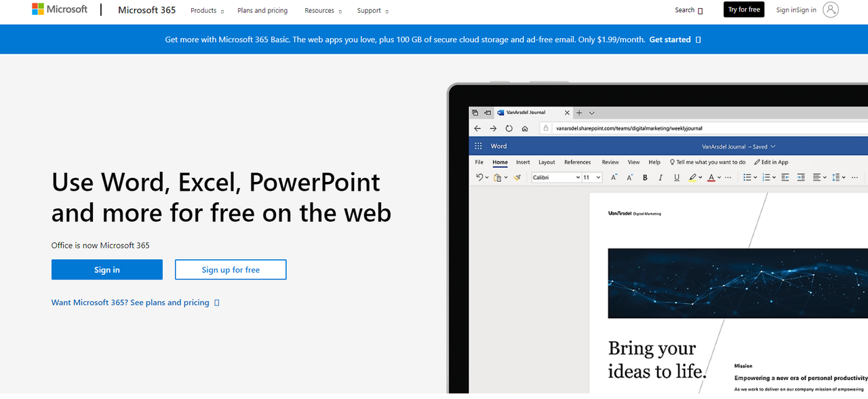Expand the VanArsdel Journal – Saved chevron

coord(773,147)
